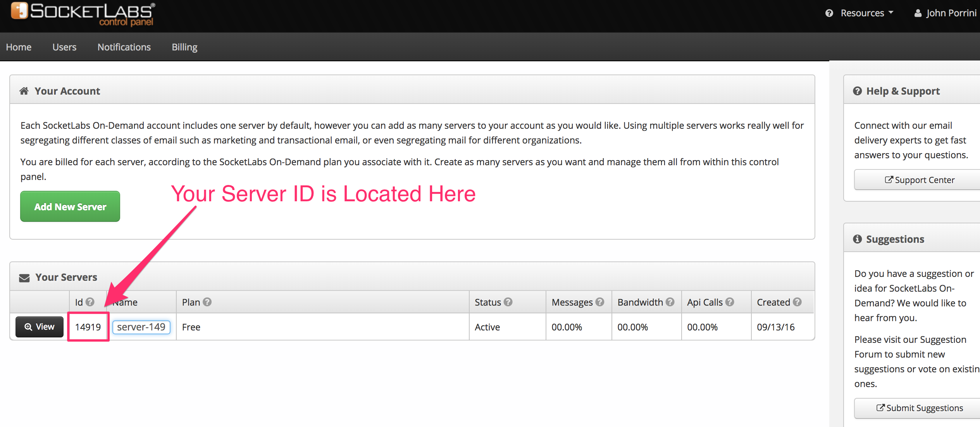Click the Bandwidth 00.00% value

(633, 327)
